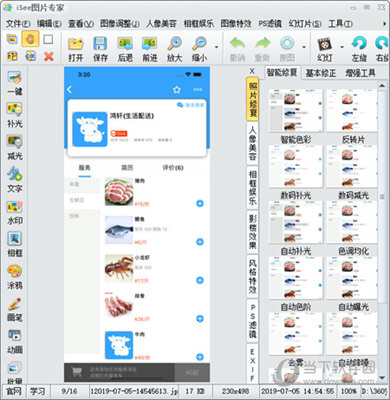This screenshot has height=400, width=390.
Task: Switch to the 增强工具 tab
Action: coord(360,73)
